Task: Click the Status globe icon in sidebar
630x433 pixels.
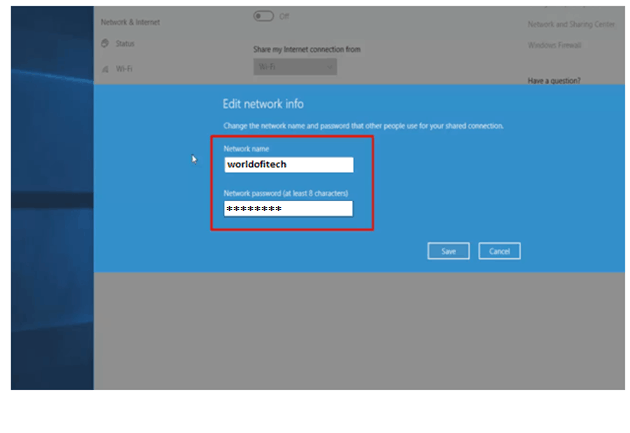Action: [x=105, y=44]
